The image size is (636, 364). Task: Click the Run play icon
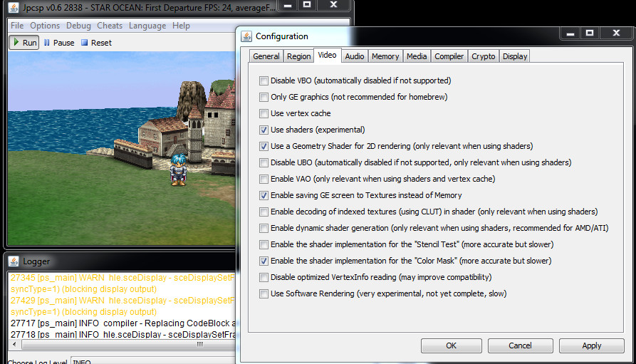[16, 43]
